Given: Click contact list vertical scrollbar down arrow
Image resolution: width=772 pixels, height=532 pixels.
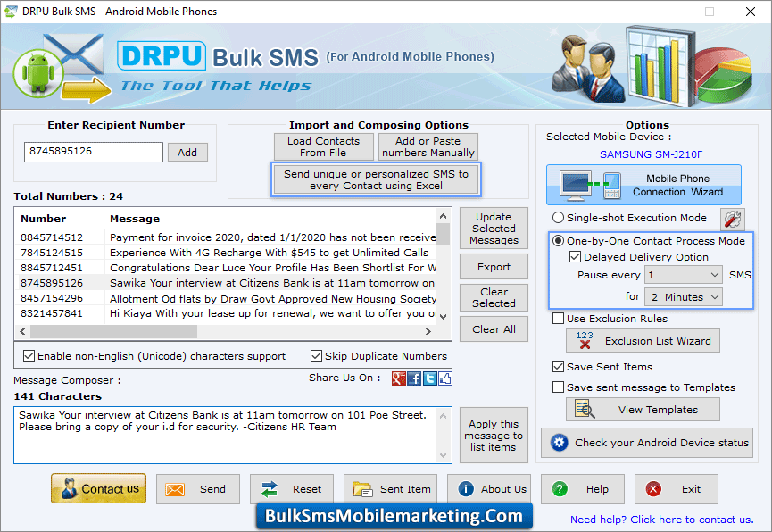Looking at the screenshot, I should click(443, 317).
